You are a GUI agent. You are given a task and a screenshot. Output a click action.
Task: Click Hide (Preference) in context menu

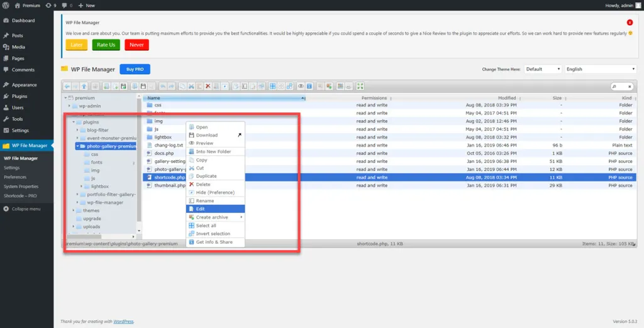[215, 192]
